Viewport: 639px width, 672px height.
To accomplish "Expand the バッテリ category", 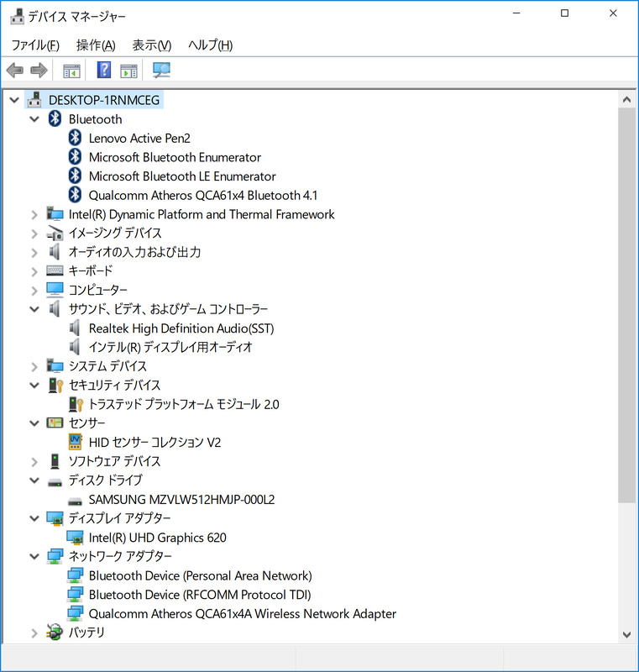I will click(x=34, y=633).
